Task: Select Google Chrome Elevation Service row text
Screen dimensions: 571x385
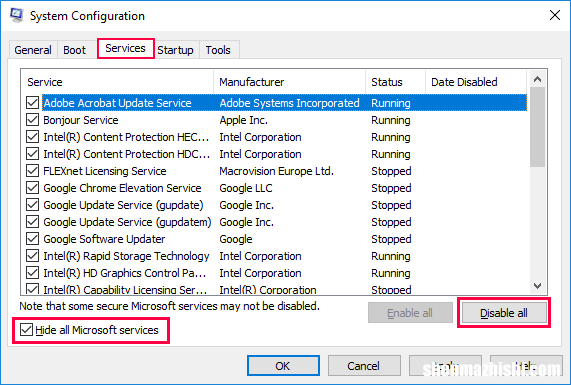Action: pos(122,188)
